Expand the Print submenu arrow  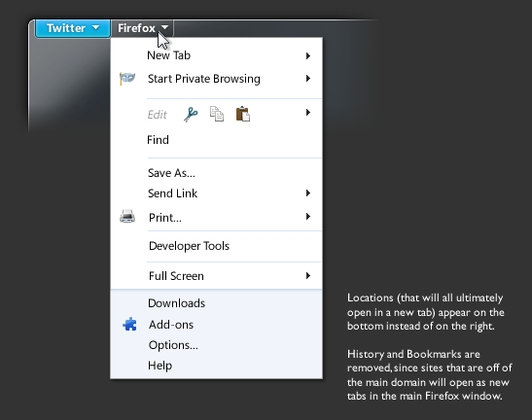point(308,217)
